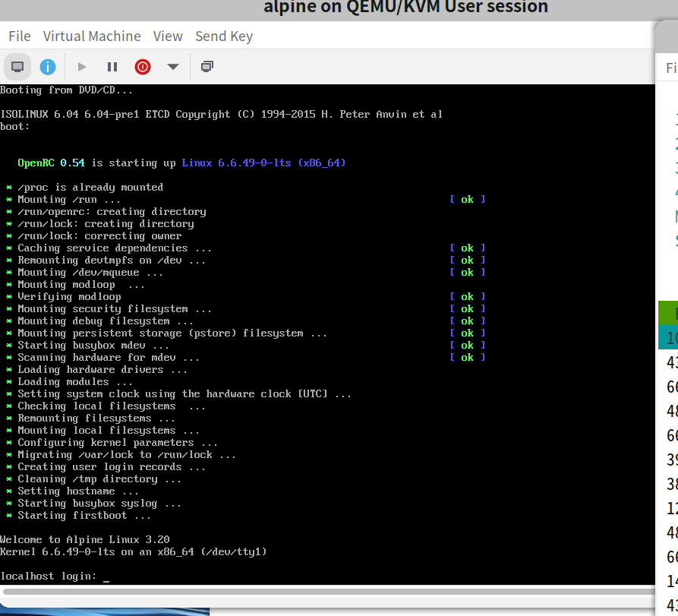This screenshot has height=616, width=678.
Task: Click 'Linux 6.6.49-0-lts (x86_64)' text
Action: (263, 163)
